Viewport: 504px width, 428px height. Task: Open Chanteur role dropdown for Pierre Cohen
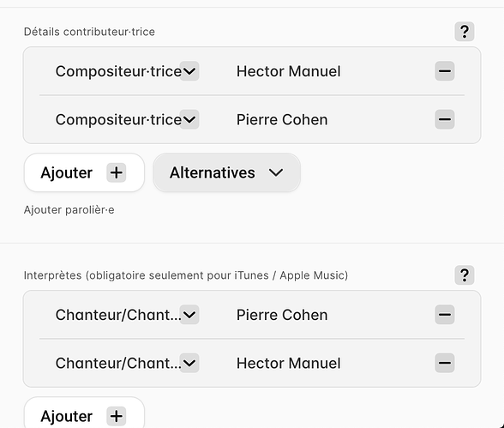point(189,315)
